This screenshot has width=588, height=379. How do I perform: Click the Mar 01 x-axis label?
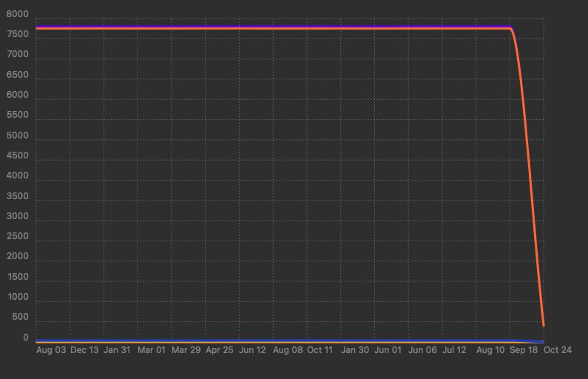[152, 350]
